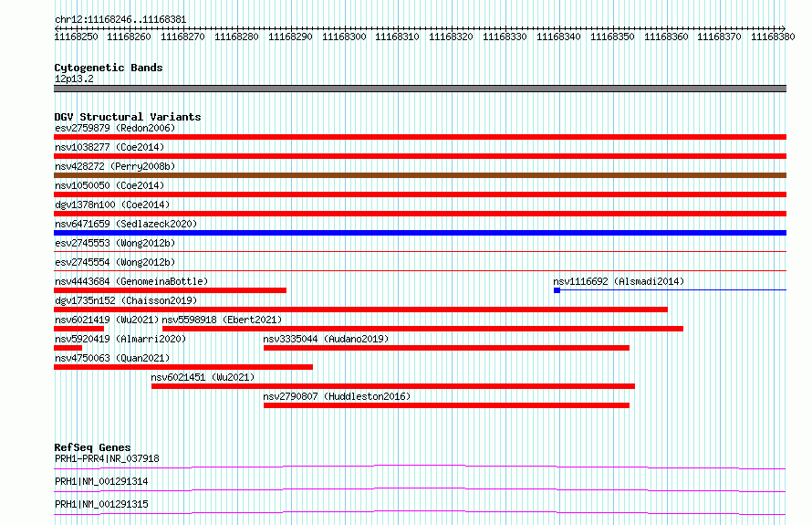Click esv2745554 (Wong2012b) label
The height and width of the screenshot is (525, 812).
(115, 262)
